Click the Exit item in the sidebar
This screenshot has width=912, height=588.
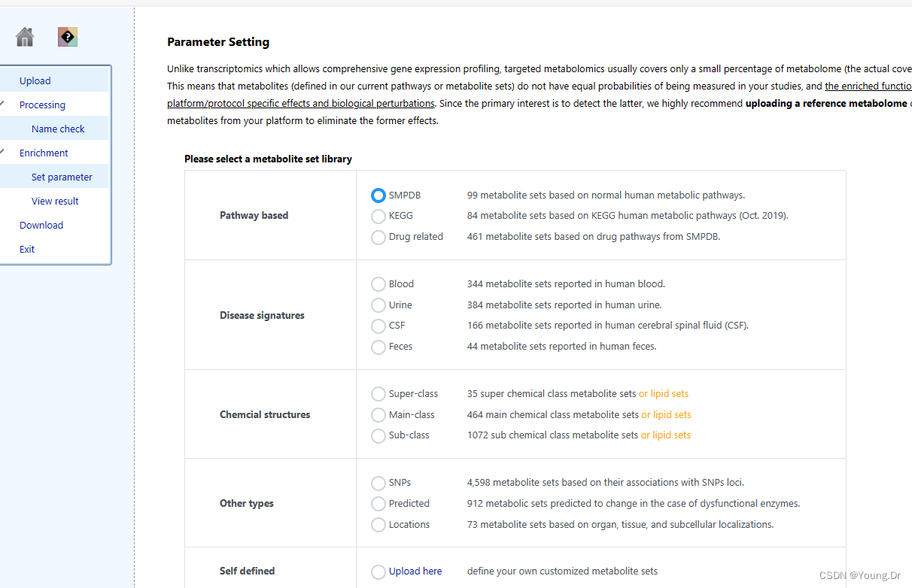click(x=27, y=250)
